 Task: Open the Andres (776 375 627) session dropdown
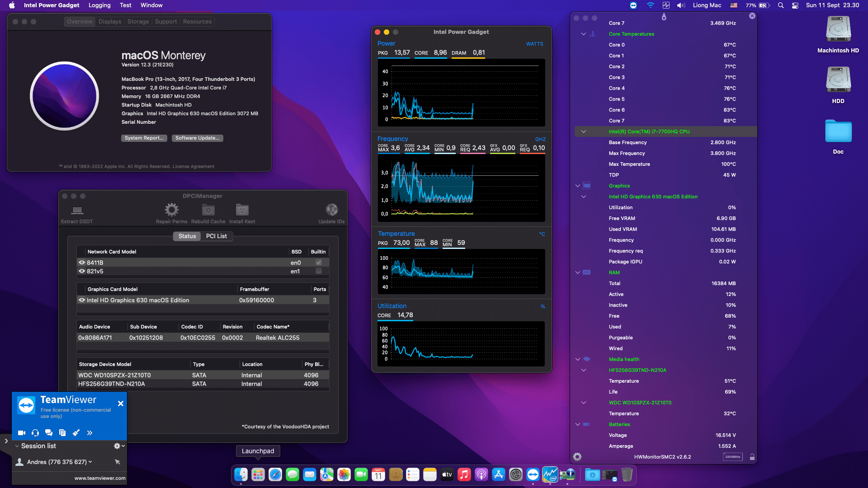pos(90,462)
